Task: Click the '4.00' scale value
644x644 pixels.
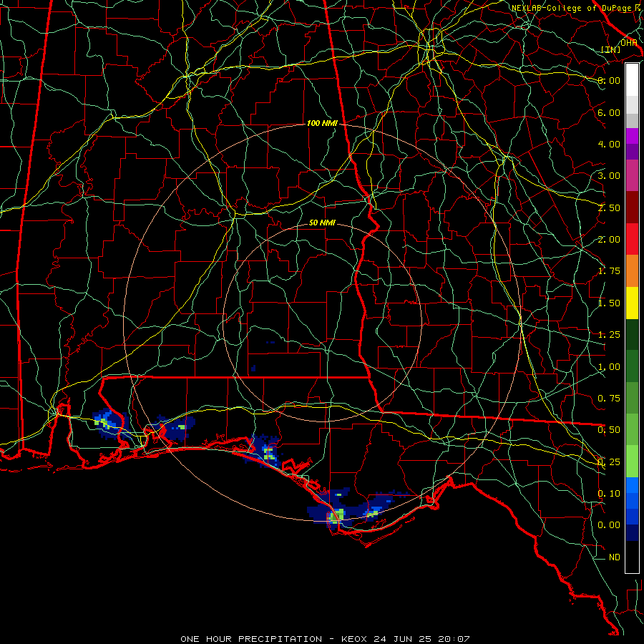Action: (x=609, y=144)
